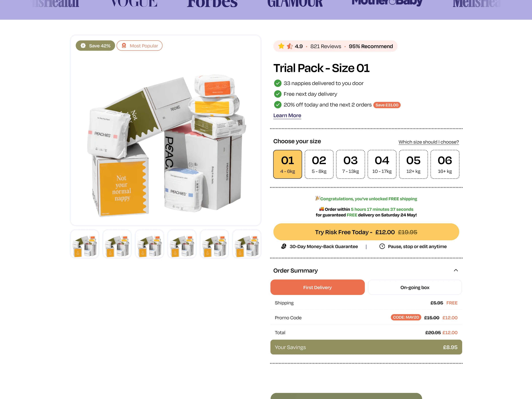532x399 pixels.
Task: Collapse the Order Summary chevron
Action: (x=456, y=270)
